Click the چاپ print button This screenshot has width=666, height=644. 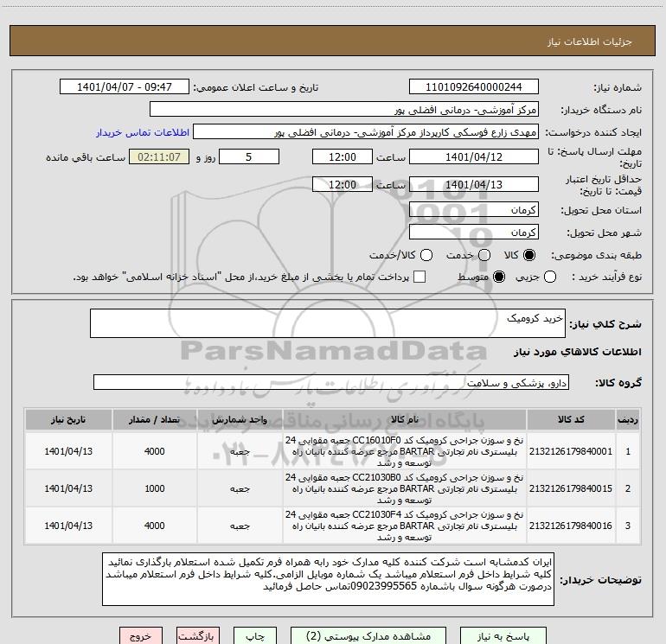pos(255,636)
